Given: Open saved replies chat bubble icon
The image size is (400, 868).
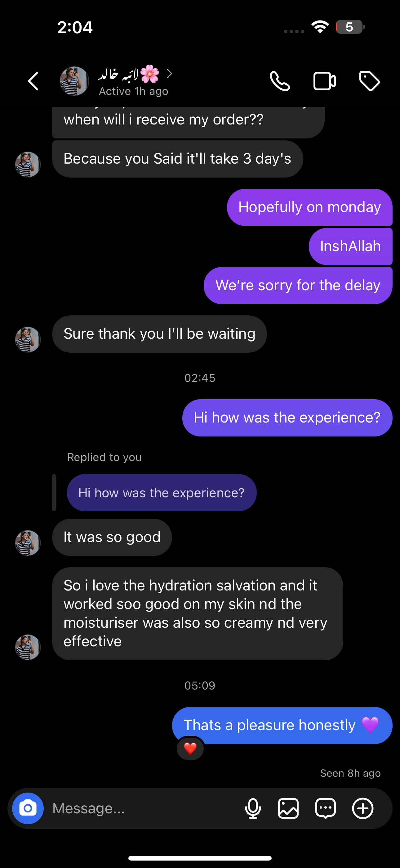Looking at the screenshot, I should click(325, 808).
